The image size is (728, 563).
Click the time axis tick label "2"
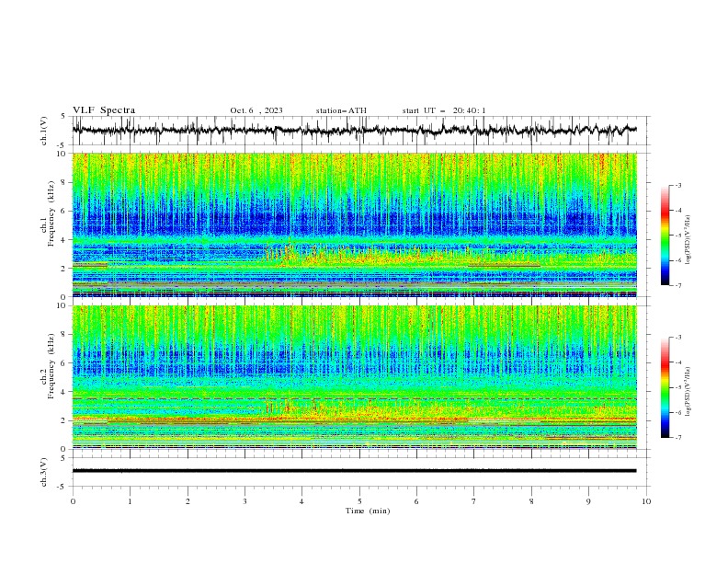click(188, 501)
